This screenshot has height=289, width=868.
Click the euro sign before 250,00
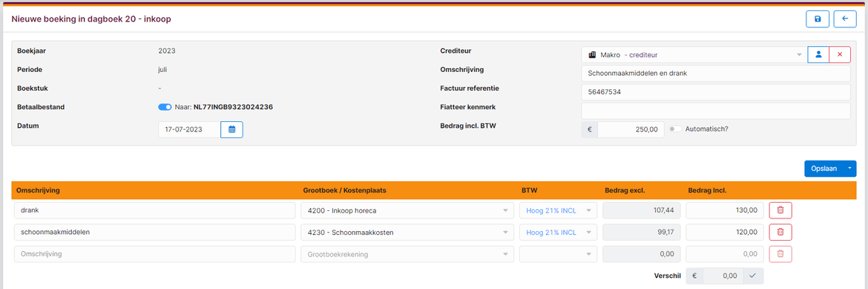(x=590, y=129)
